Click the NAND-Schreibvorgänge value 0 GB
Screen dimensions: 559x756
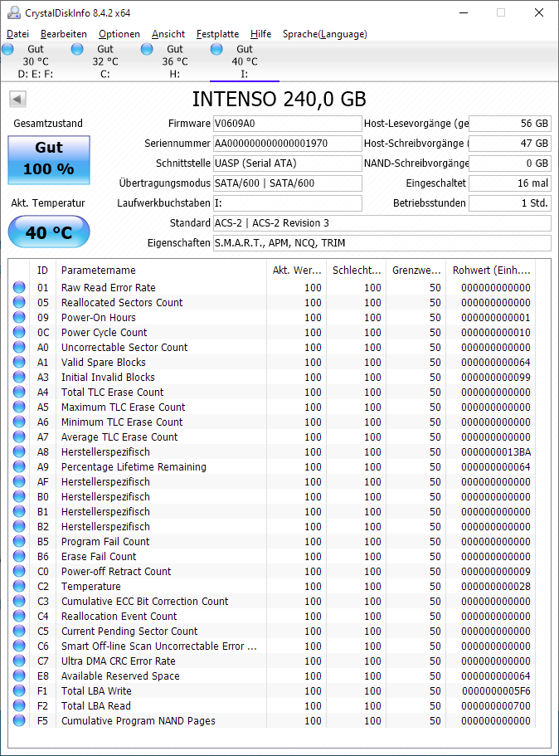[510, 163]
